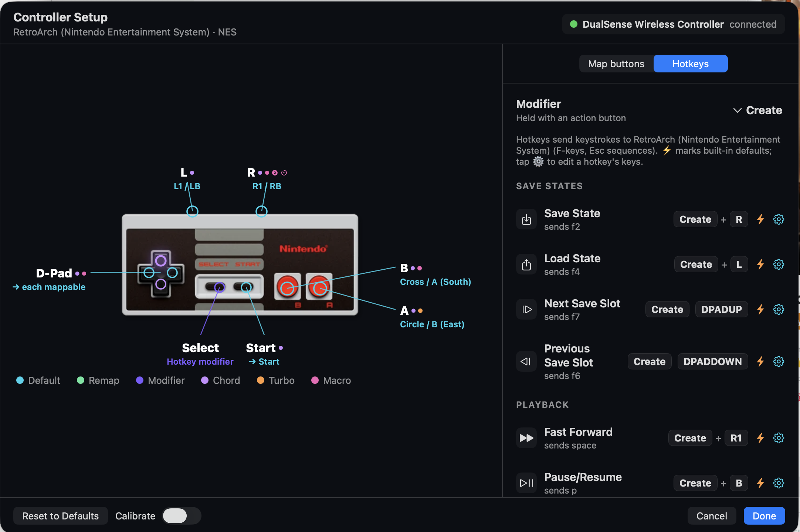The image size is (800, 532).
Task: Open Fast Forward hotkey settings gear
Action: point(779,438)
